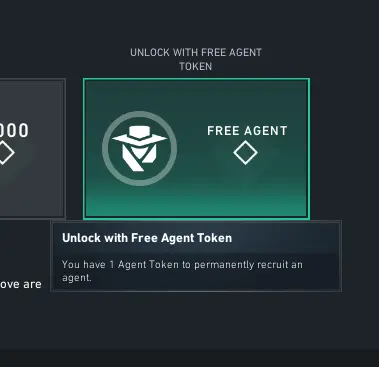Click the diamond icon below FREE AGENT
Image resolution: width=379 pixels, height=367 pixels.
click(x=245, y=153)
